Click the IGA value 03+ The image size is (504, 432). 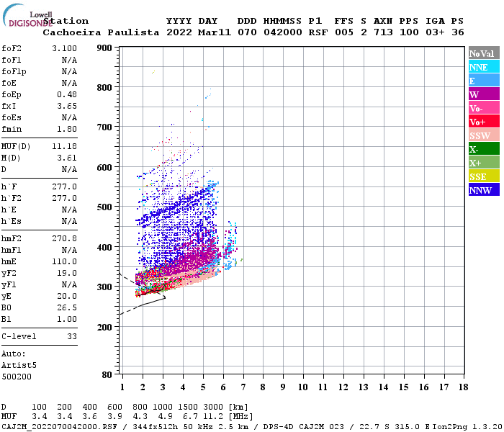pyautogui.click(x=435, y=32)
